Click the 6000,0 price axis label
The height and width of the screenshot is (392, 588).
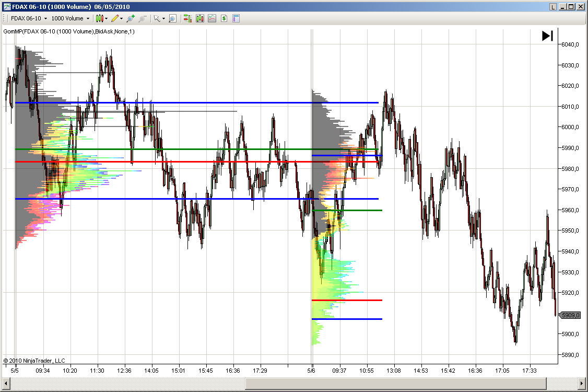pos(570,127)
